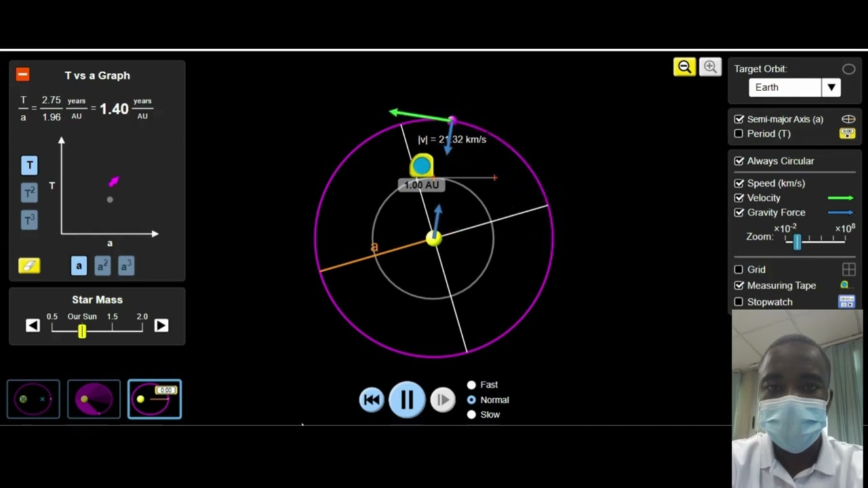Click the 1.00 AU tape readout
This screenshot has width=868, height=488.
pyautogui.click(x=422, y=185)
